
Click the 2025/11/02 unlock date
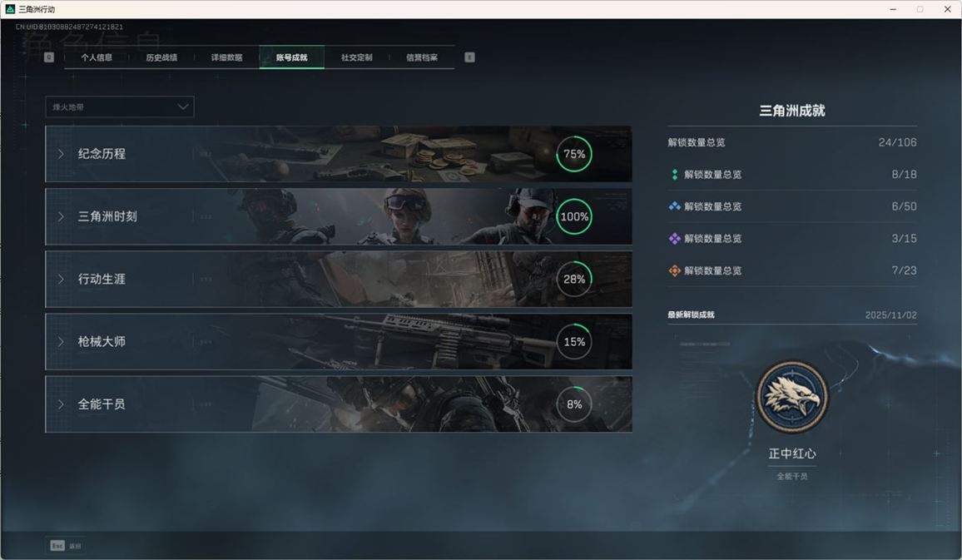click(x=890, y=315)
